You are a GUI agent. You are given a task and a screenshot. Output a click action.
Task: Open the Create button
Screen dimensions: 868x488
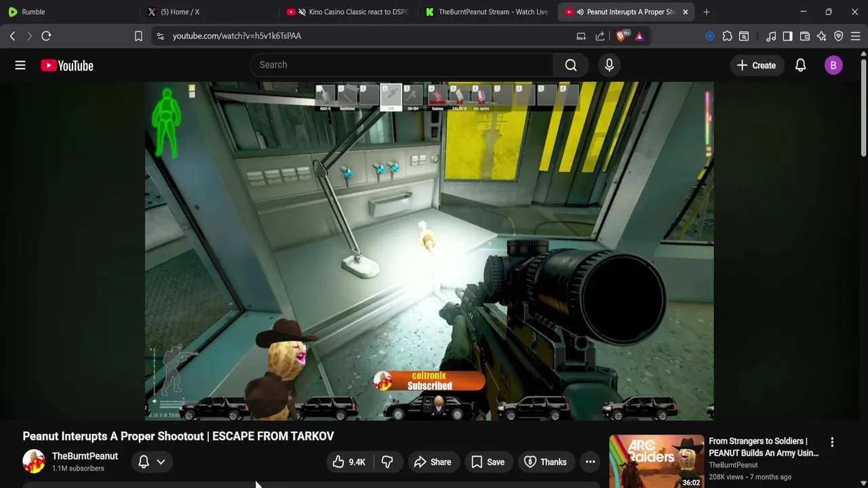[x=756, y=65]
